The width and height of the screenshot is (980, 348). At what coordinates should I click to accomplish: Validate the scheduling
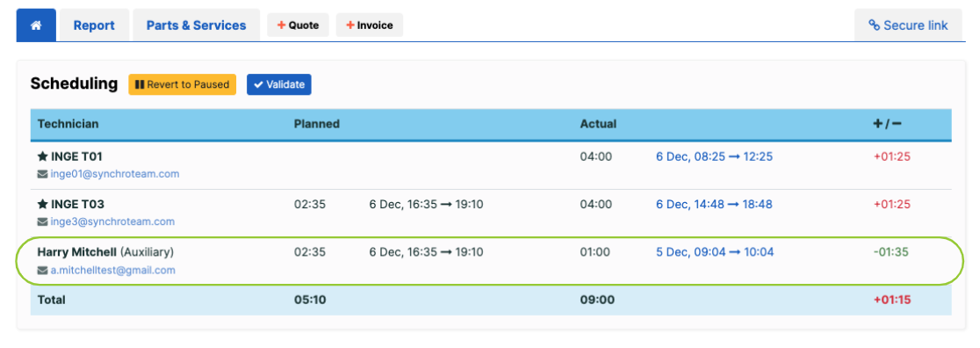278,84
